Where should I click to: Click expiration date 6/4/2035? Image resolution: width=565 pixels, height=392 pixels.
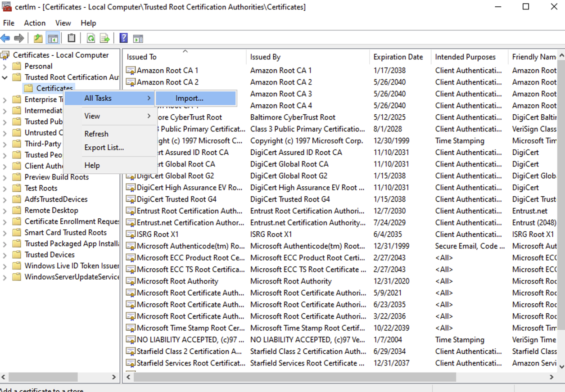(388, 234)
